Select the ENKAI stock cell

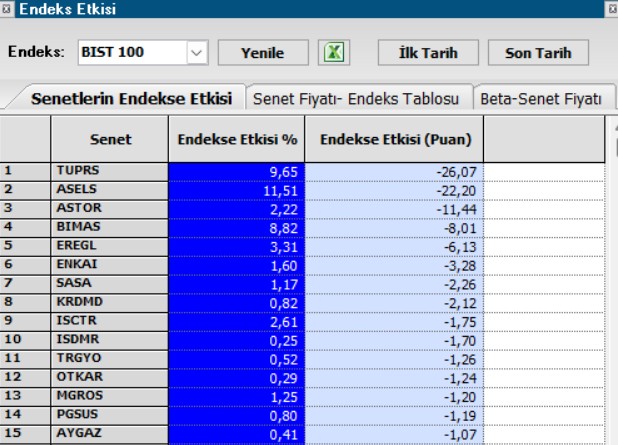pyautogui.click(x=110, y=266)
